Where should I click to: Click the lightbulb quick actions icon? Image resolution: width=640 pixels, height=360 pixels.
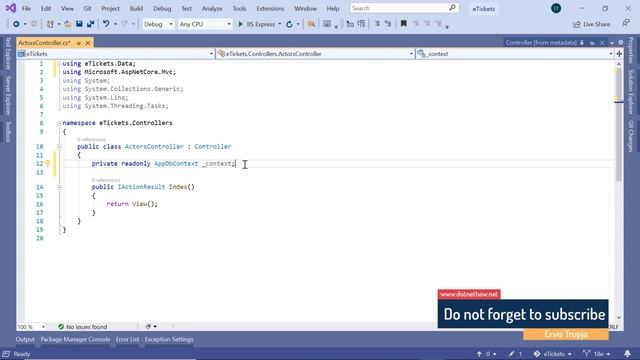point(48,164)
